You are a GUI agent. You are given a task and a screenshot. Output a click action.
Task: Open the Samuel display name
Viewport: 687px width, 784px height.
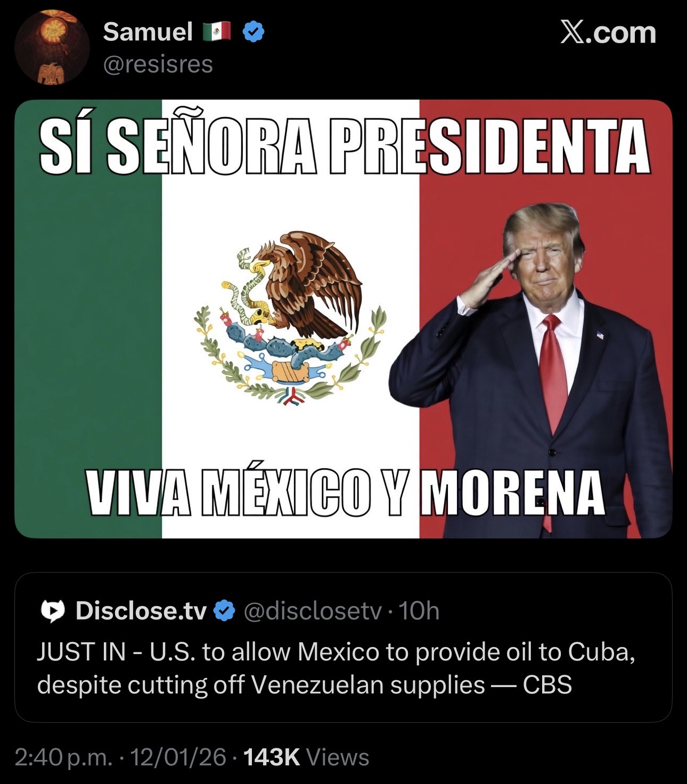tap(148, 32)
